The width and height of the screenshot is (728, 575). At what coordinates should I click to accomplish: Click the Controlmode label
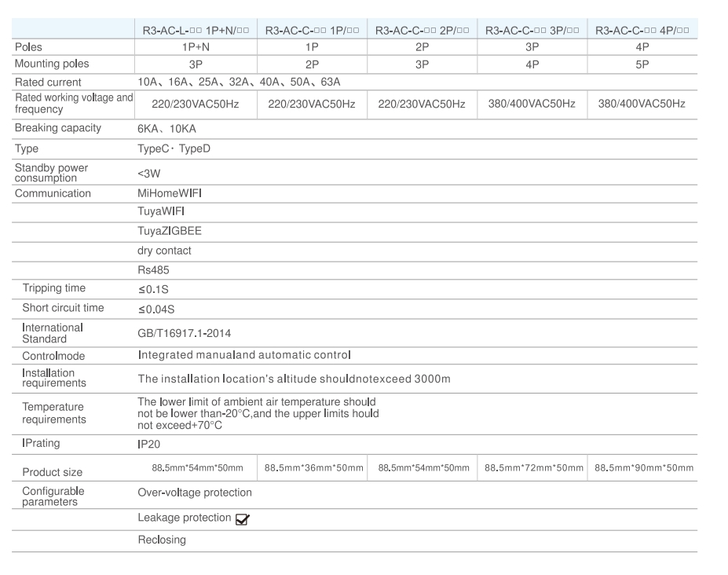click(53, 357)
